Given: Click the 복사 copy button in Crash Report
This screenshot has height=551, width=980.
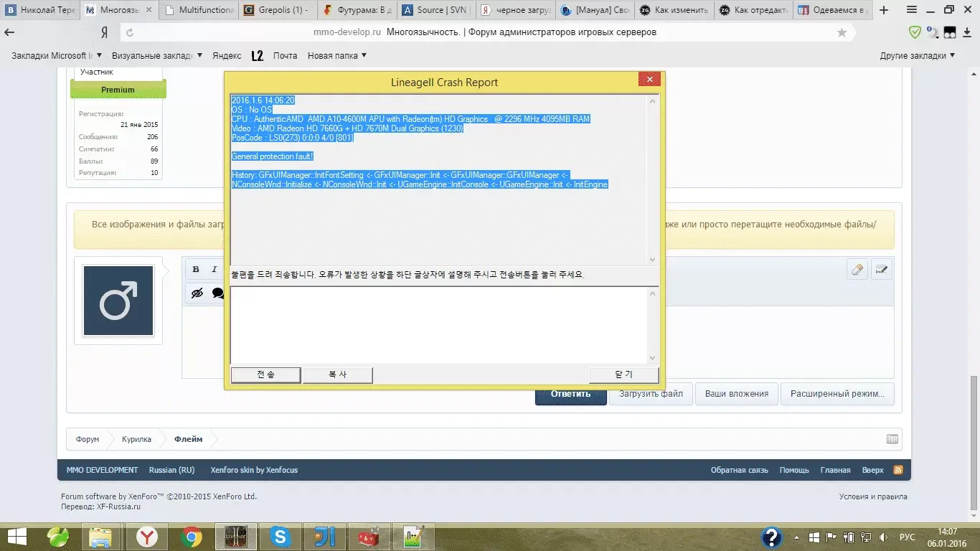Looking at the screenshot, I should pyautogui.click(x=337, y=375).
